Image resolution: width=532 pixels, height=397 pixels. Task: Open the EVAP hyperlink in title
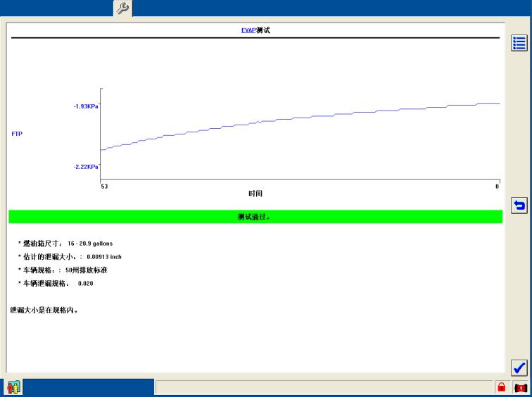click(x=248, y=30)
